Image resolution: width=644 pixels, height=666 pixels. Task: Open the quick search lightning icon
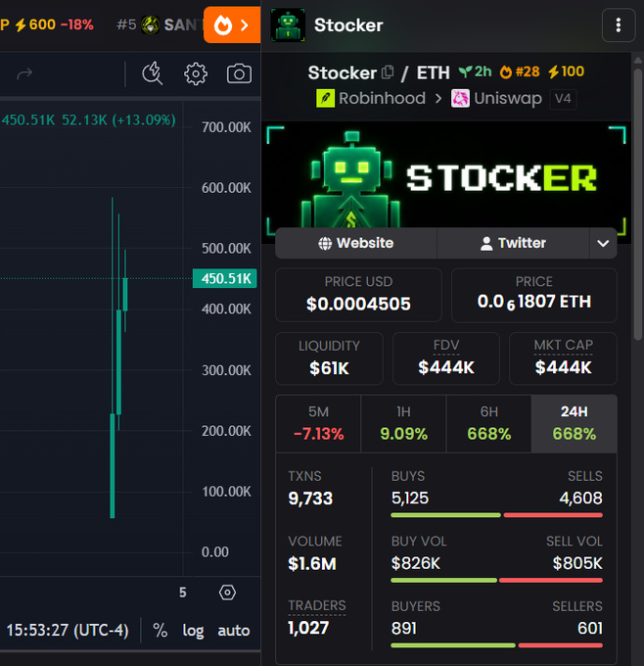point(152,73)
